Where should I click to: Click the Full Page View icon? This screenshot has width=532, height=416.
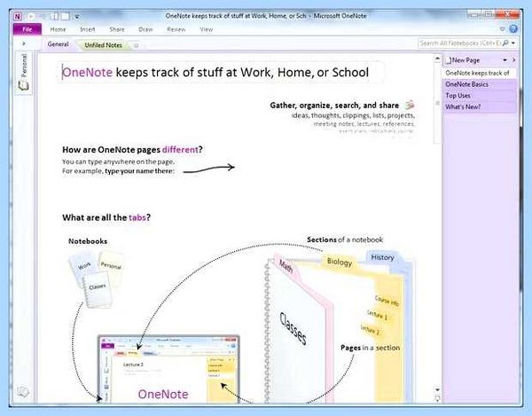[x=65, y=16]
